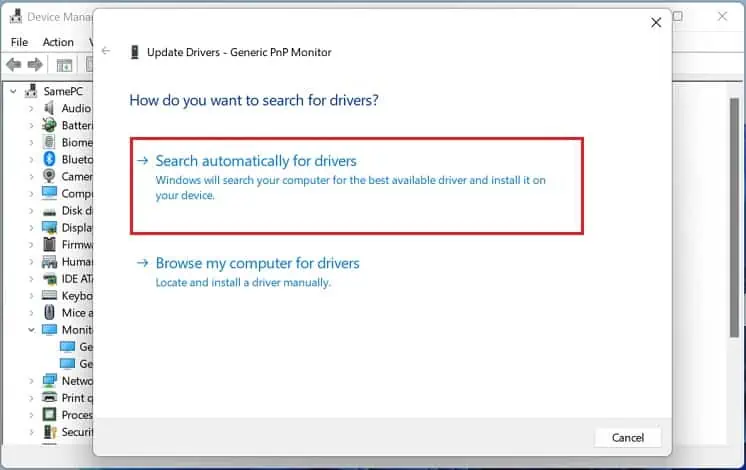Choose Search automatically for drivers option
Screen dimensions: 746x470
click(x=356, y=186)
